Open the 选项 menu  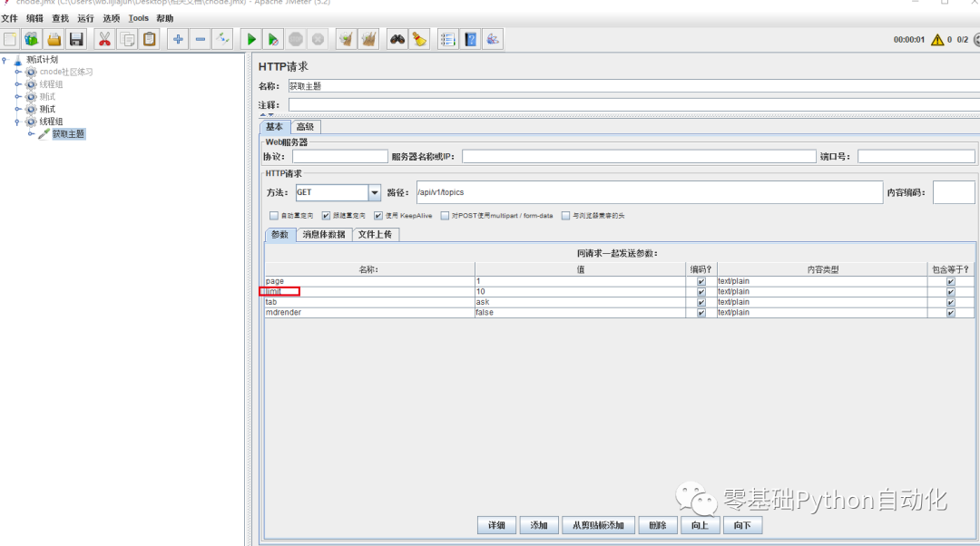[x=112, y=18]
